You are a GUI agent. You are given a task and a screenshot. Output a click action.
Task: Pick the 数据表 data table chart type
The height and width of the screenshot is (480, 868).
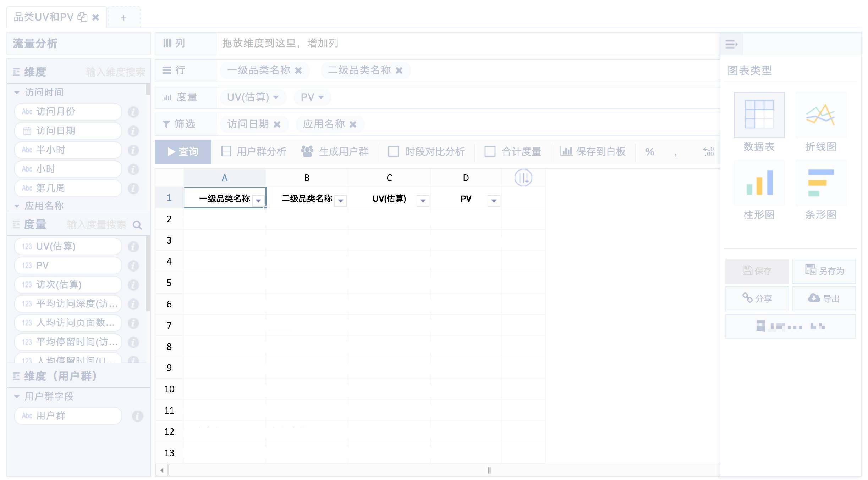tap(759, 115)
